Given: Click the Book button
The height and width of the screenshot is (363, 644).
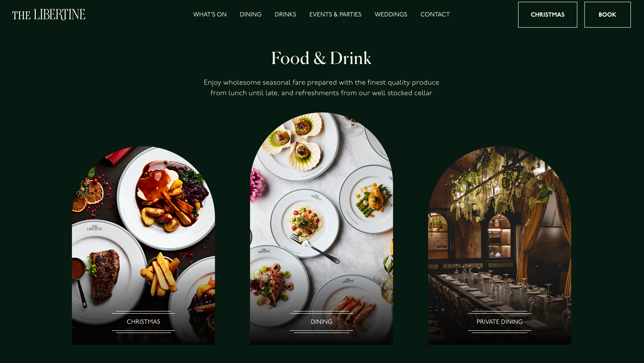Looking at the screenshot, I should tap(607, 15).
